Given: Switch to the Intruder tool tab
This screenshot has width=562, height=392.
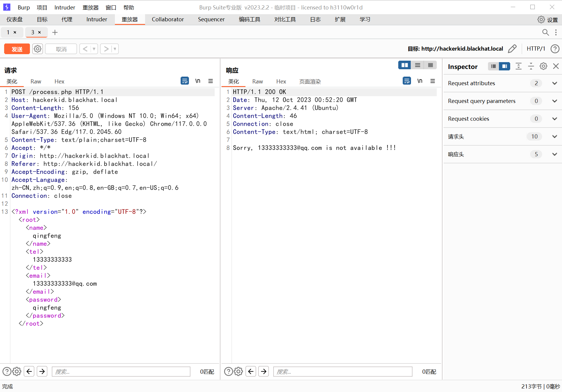Looking at the screenshot, I should (x=97, y=20).
